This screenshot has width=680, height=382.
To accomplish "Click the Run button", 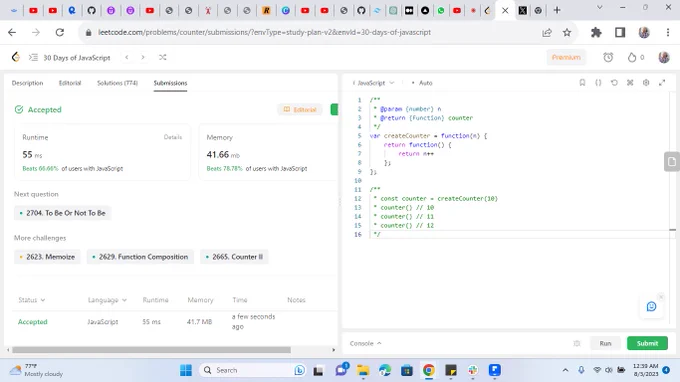I will click(605, 343).
